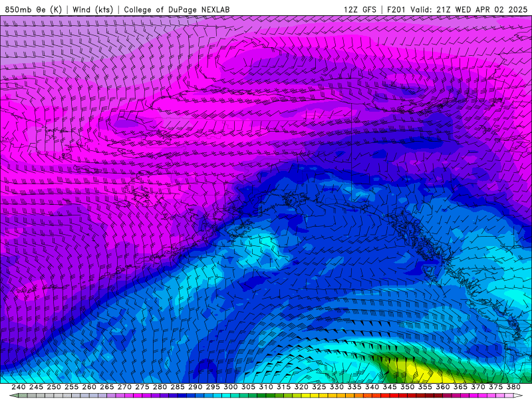Select the 290 value on the color scale

195,387
